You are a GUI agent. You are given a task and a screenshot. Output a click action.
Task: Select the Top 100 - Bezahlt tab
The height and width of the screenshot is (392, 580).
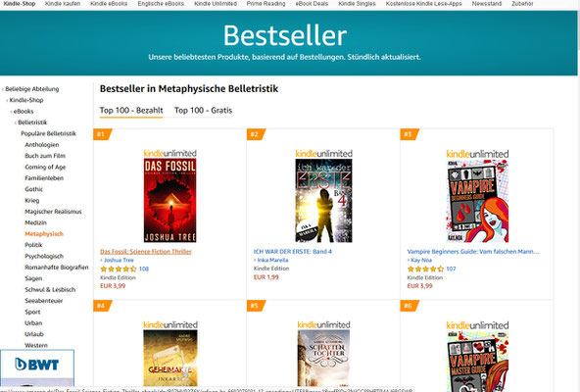pyautogui.click(x=131, y=111)
